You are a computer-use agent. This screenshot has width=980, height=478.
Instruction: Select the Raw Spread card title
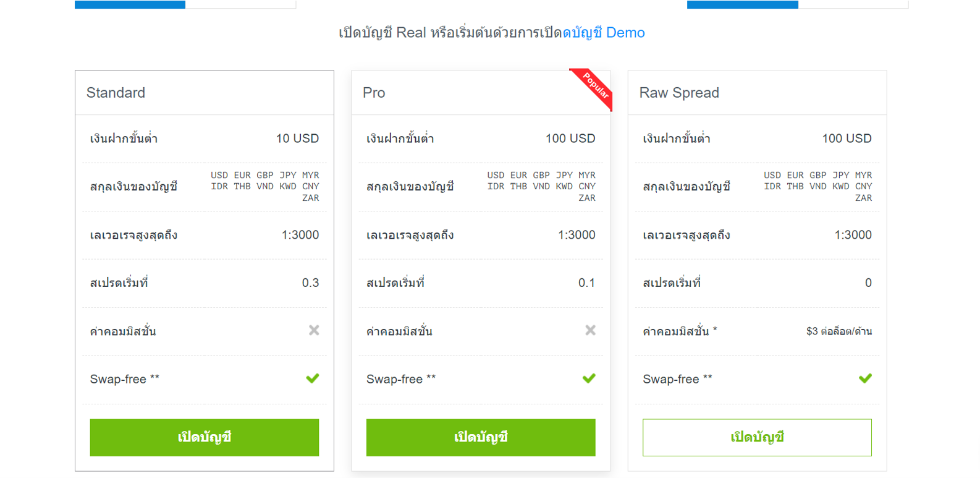coord(679,93)
